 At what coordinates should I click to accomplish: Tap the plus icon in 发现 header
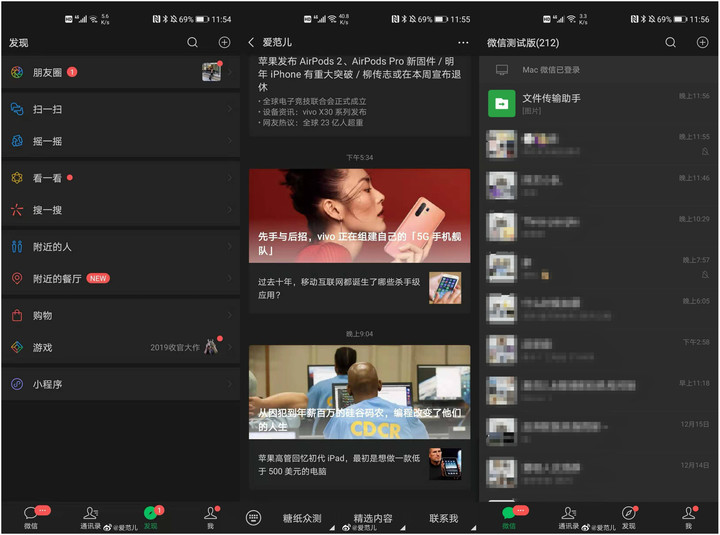[224, 43]
